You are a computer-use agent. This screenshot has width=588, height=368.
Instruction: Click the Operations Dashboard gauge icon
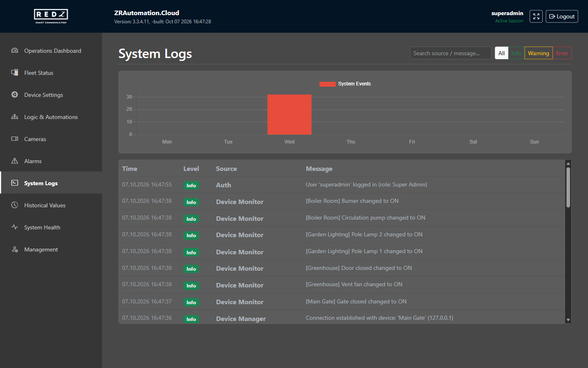pyautogui.click(x=15, y=51)
